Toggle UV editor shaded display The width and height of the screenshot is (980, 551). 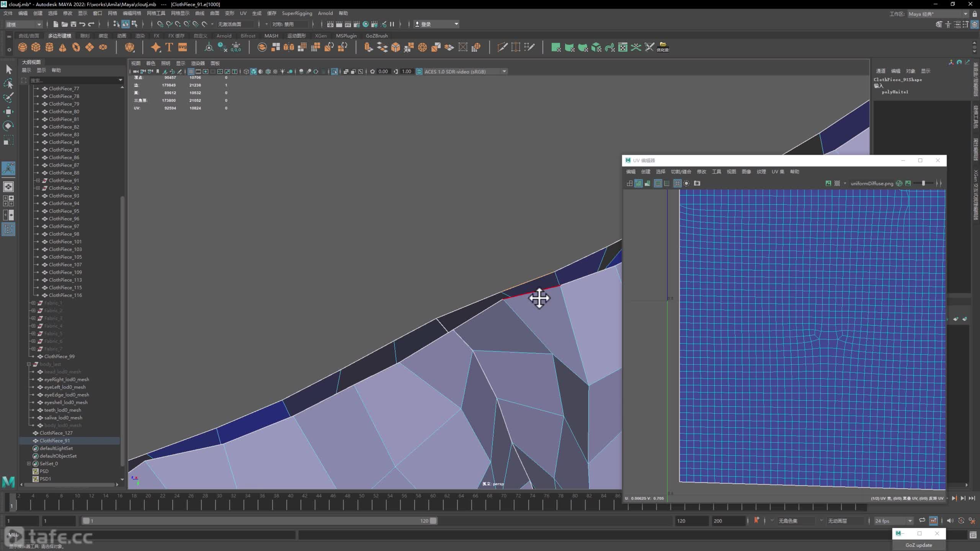[x=639, y=183]
